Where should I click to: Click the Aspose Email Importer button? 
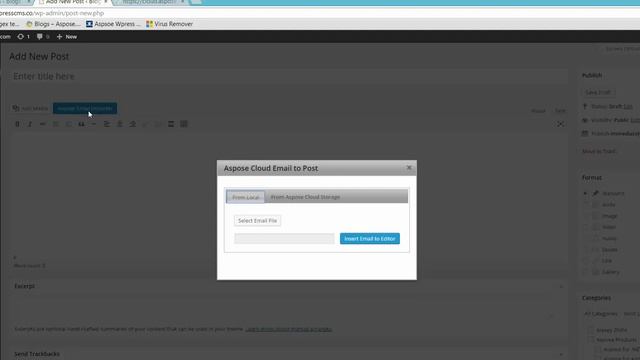point(85,109)
